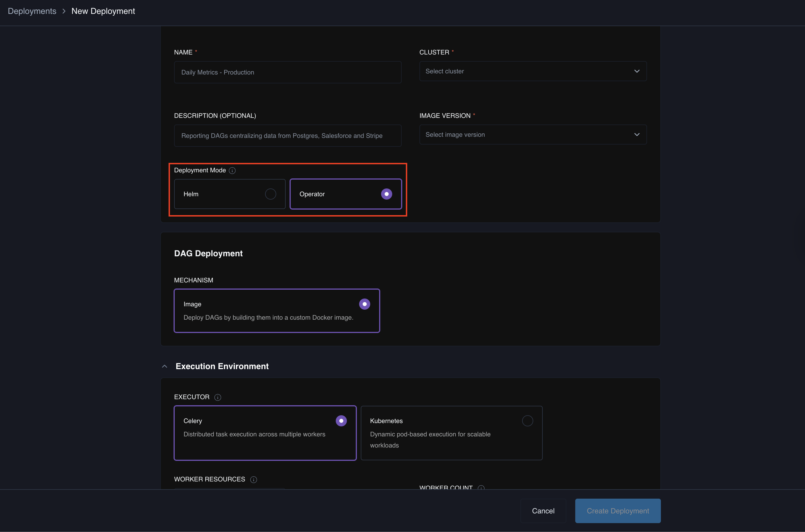
Task: Show the Deployment Mode info tooltip icon
Action: [232, 171]
